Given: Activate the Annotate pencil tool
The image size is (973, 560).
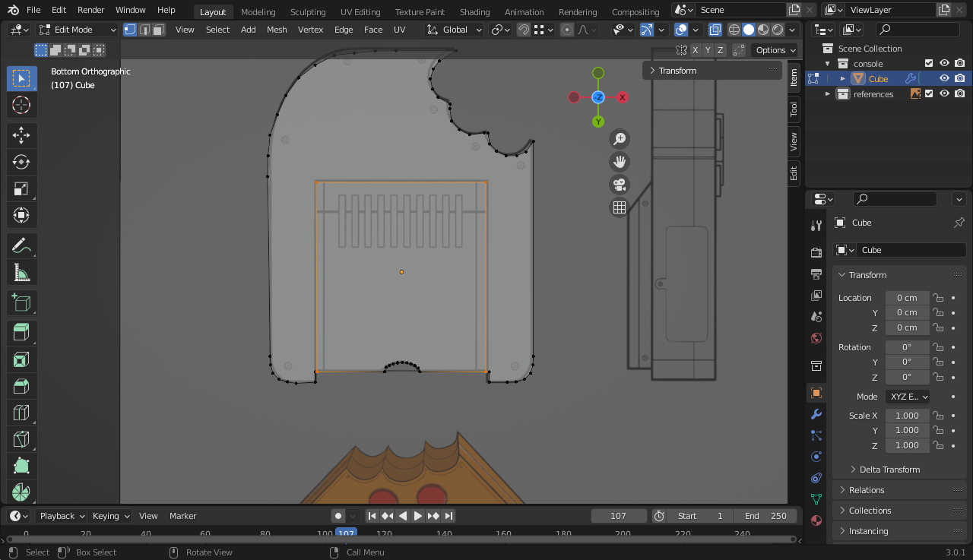Looking at the screenshot, I should tap(21, 245).
